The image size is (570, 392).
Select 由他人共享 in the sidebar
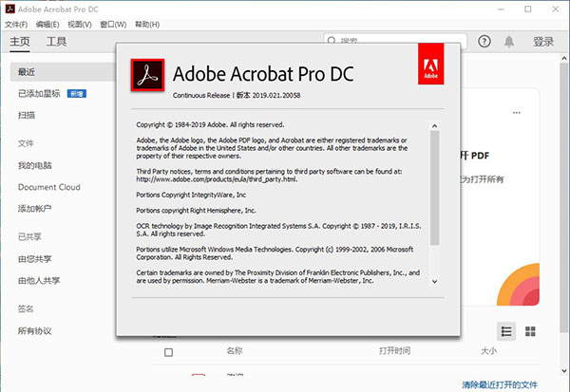[39, 280]
